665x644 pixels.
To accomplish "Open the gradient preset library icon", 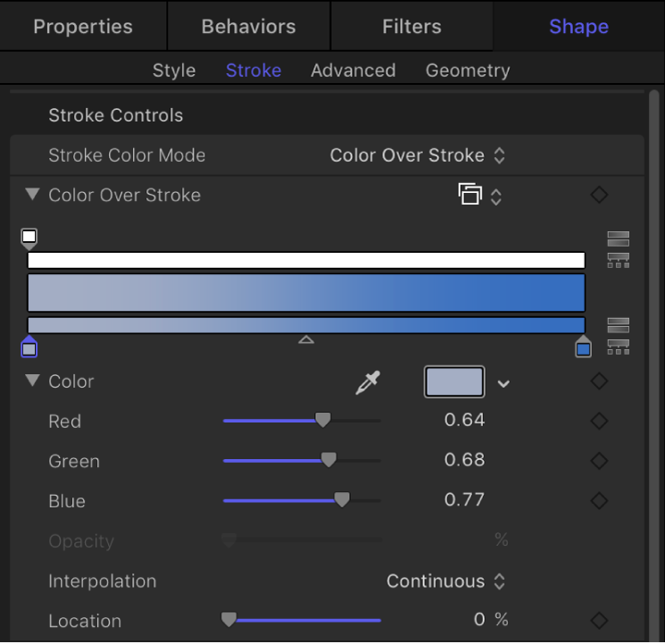I will pyautogui.click(x=478, y=195).
